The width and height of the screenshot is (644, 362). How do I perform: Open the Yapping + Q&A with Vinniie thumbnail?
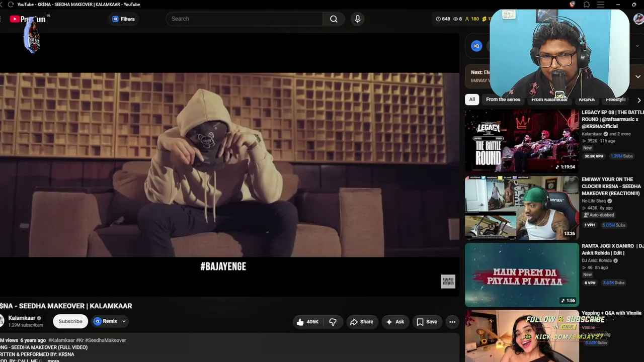522,336
